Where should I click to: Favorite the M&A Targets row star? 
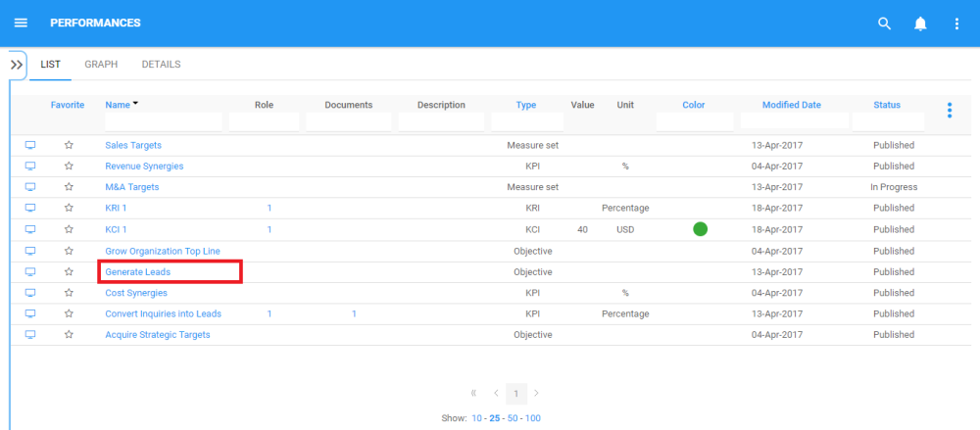pyautogui.click(x=69, y=187)
